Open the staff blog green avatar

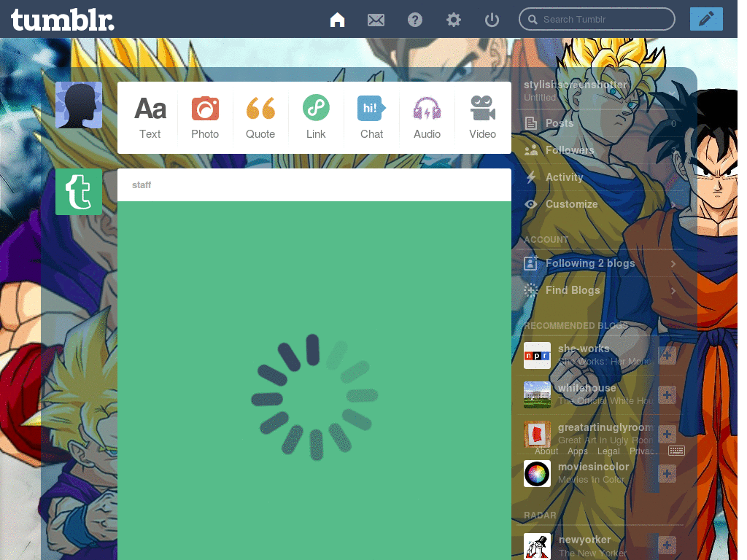tap(79, 192)
